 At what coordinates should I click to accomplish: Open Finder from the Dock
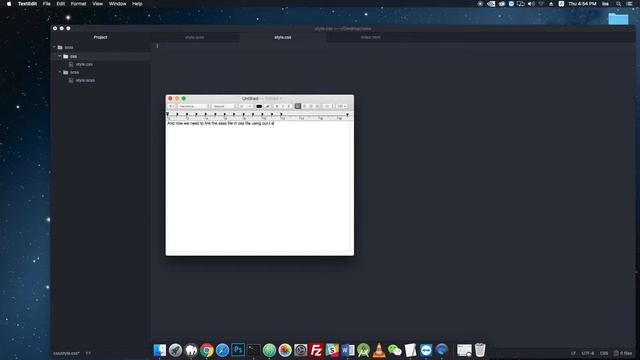tap(160, 350)
